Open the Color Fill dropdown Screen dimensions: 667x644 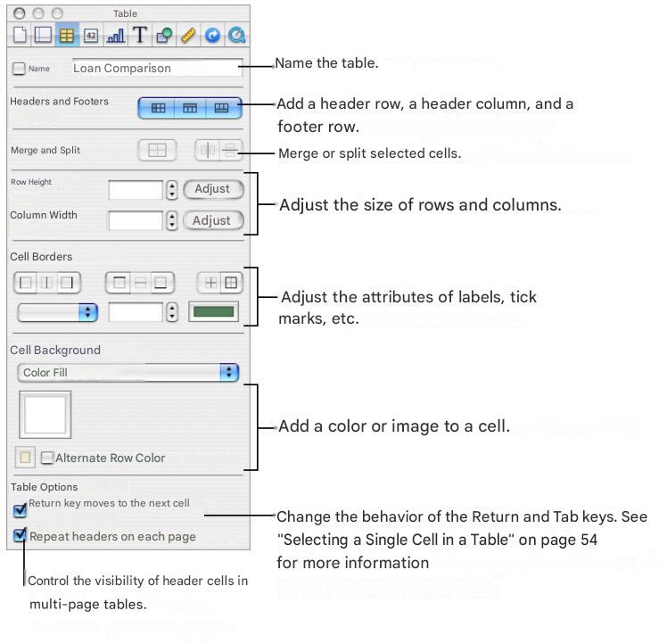coord(128,373)
